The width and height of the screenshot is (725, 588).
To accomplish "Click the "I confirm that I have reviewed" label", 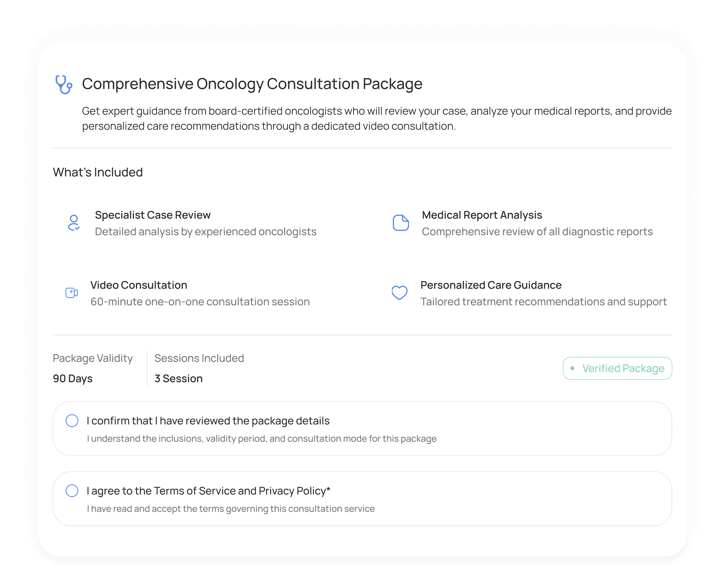I will [x=208, y=421].
